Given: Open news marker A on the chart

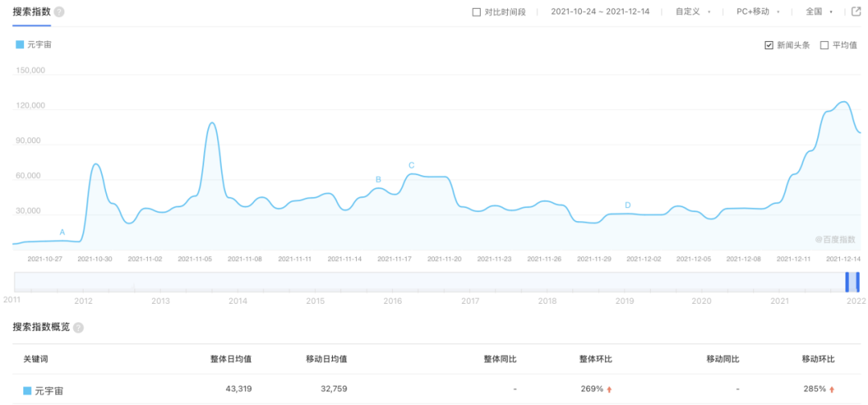Looking at the screenshot, I should 62,232.
